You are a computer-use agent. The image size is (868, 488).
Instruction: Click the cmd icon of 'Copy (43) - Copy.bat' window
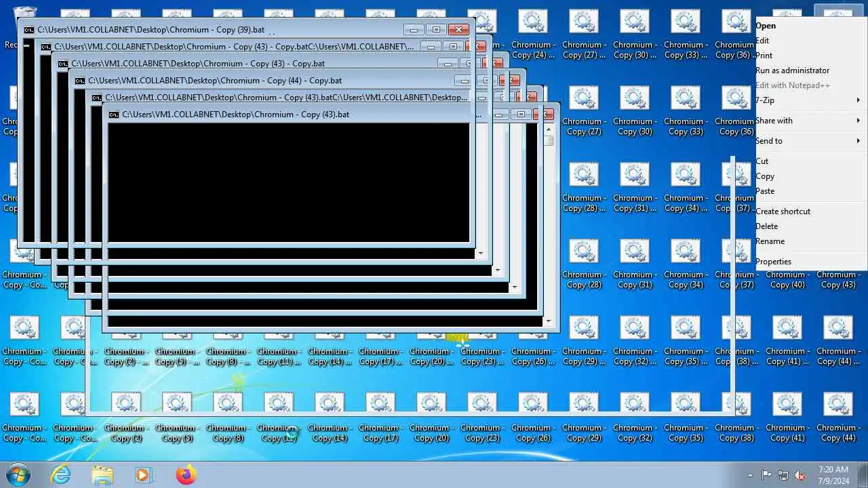tap(63, 64)
